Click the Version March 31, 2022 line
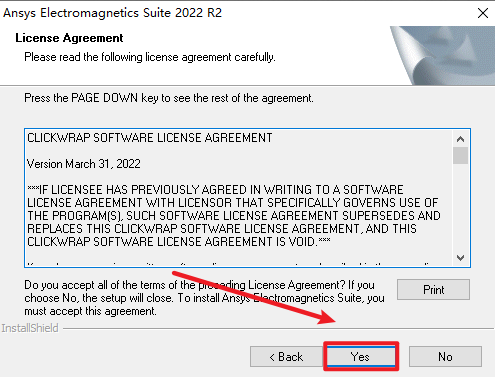495x377 pixels. [x=84, y=164]
